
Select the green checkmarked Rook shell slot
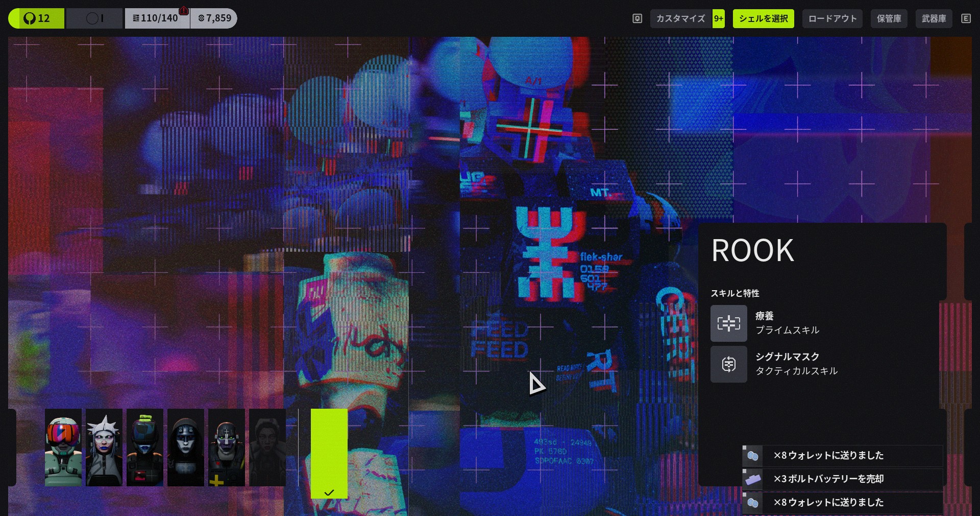(x=329, y=453)
